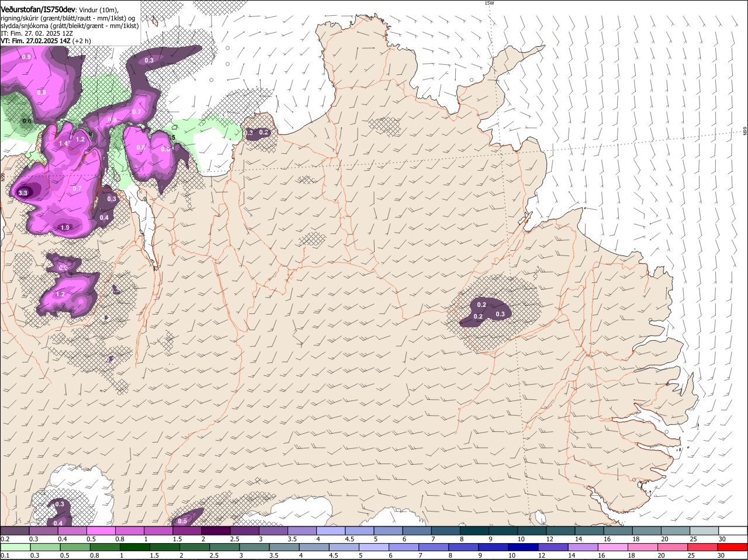
Task: Select the 14–16 teal-grey swatch on upper scale
Action: 590,530
